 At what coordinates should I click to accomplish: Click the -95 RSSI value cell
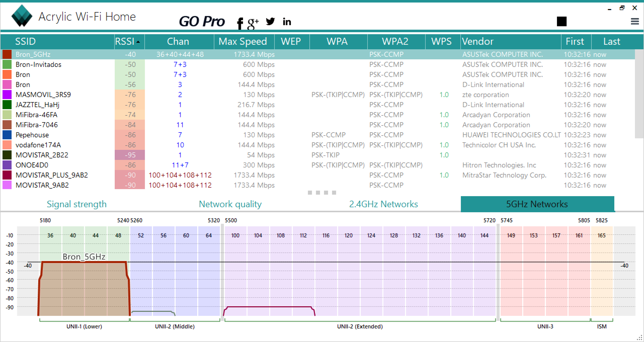[x=130, y=155]
